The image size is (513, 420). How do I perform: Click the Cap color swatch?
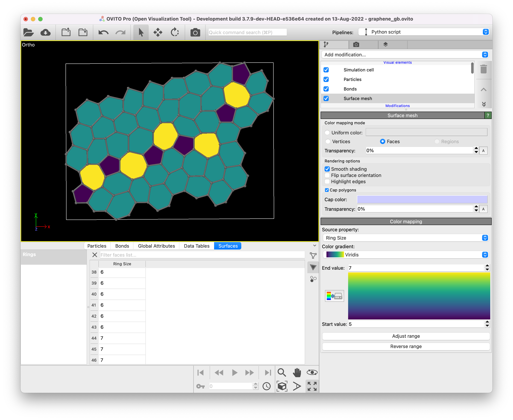(422, 199)
